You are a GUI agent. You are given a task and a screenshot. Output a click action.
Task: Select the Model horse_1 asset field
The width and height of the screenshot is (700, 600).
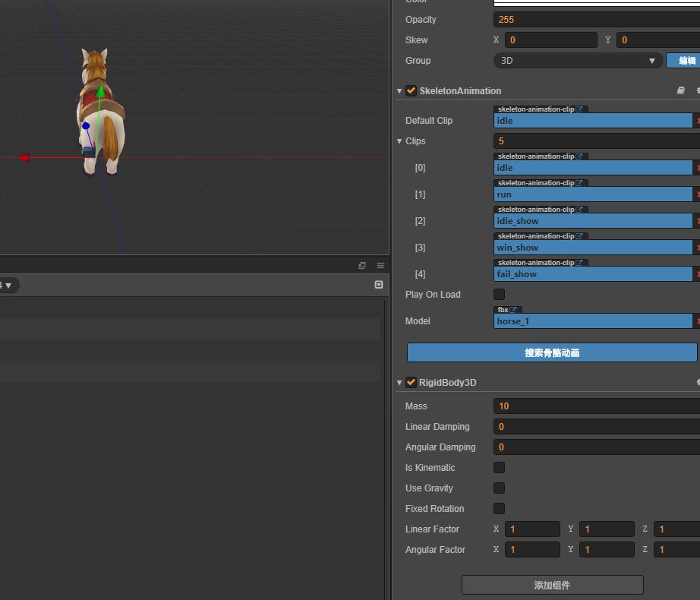(593, 321)
